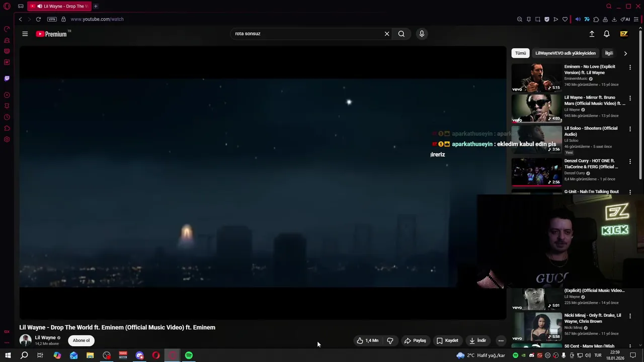
Task: Mute tab audio speaker toolbar icon
Action: [578, 19]
